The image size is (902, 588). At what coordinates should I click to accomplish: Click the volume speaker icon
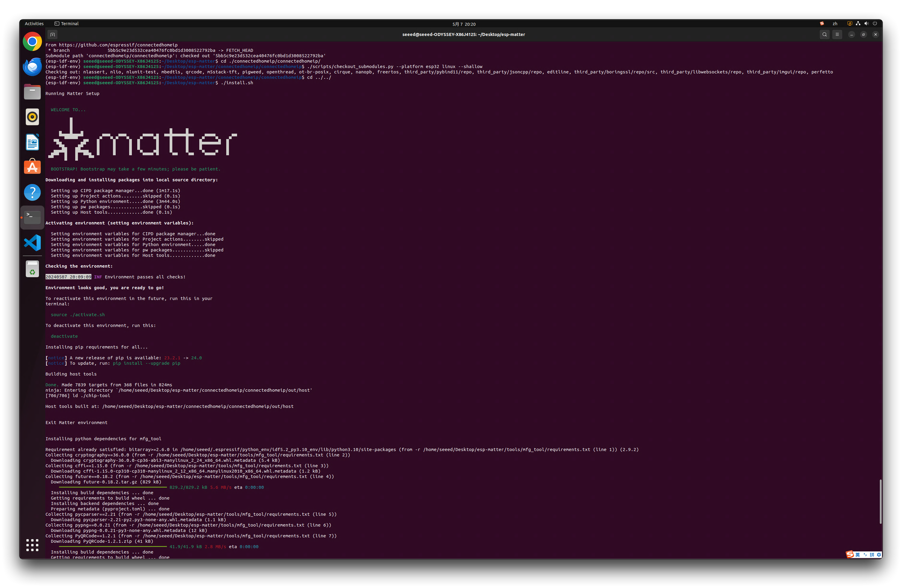866,23
